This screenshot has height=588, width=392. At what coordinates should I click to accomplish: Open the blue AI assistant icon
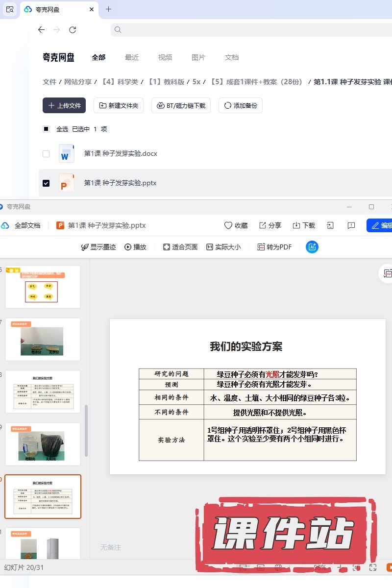pyautogui.click(x=312, y=247)
